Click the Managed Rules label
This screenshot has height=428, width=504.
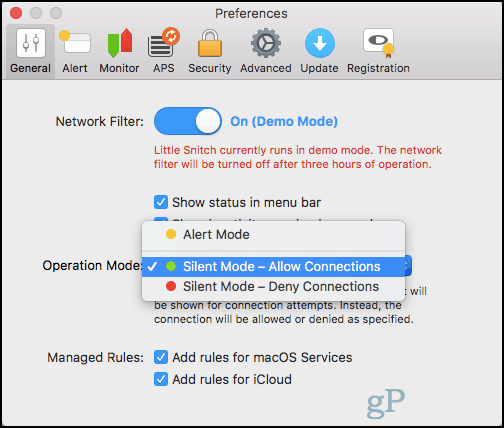95,357
